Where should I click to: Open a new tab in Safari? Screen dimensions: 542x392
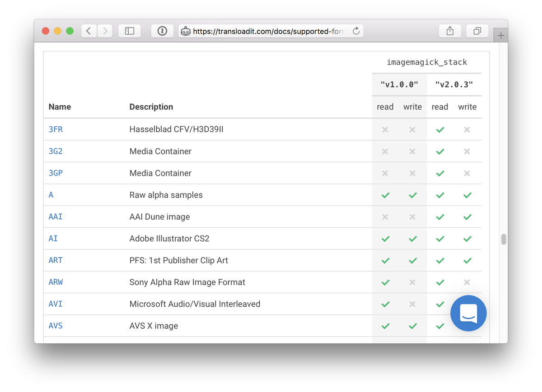click(501, 35)
